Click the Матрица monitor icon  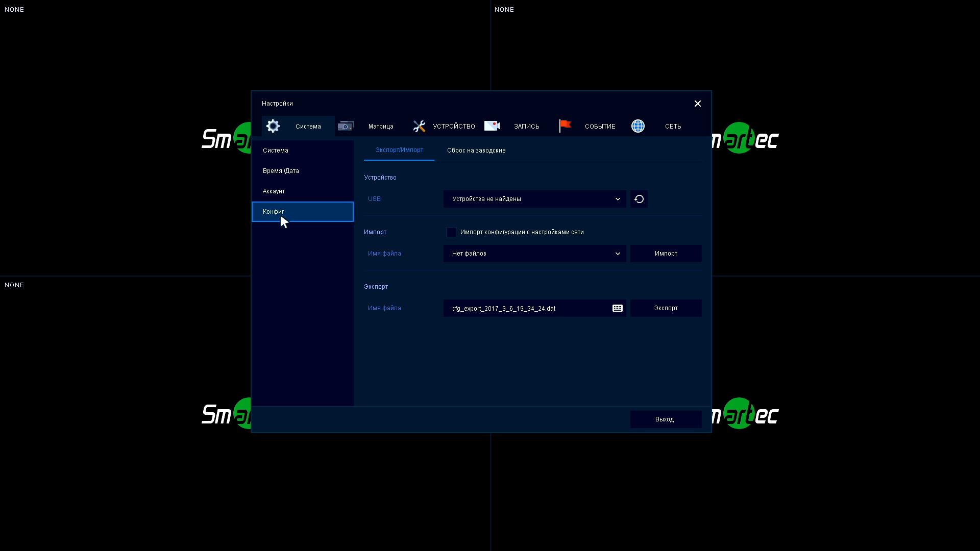(x=346, y=126)
